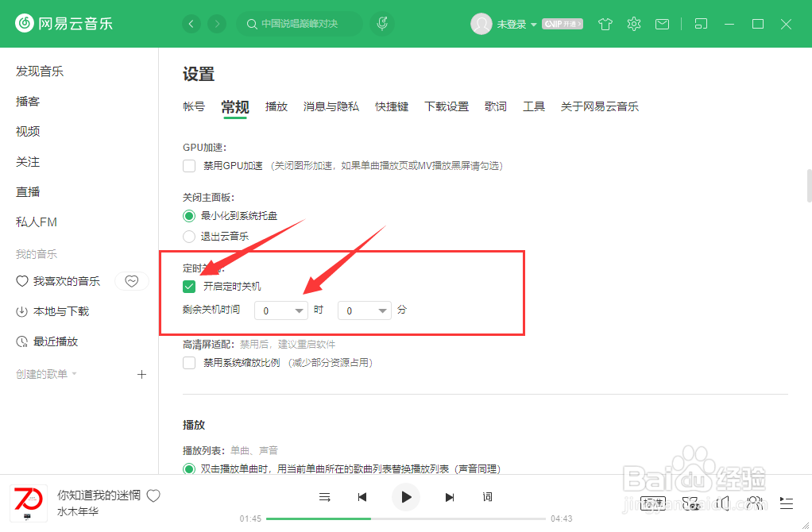Viewport: 812px width, 532px height.
Task: Open the minutes dropdown before 分
Action: [x=365, y=310]
